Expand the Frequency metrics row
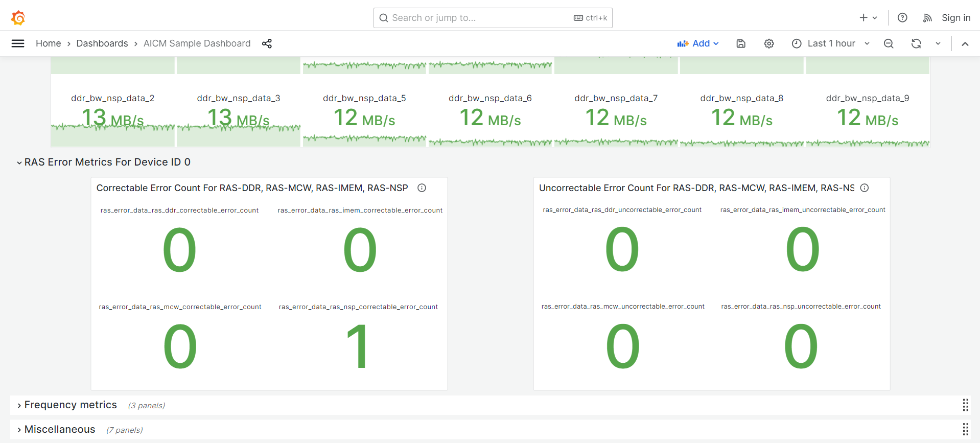The height and width of the screenshot is (443, 980). click(71, 405)
